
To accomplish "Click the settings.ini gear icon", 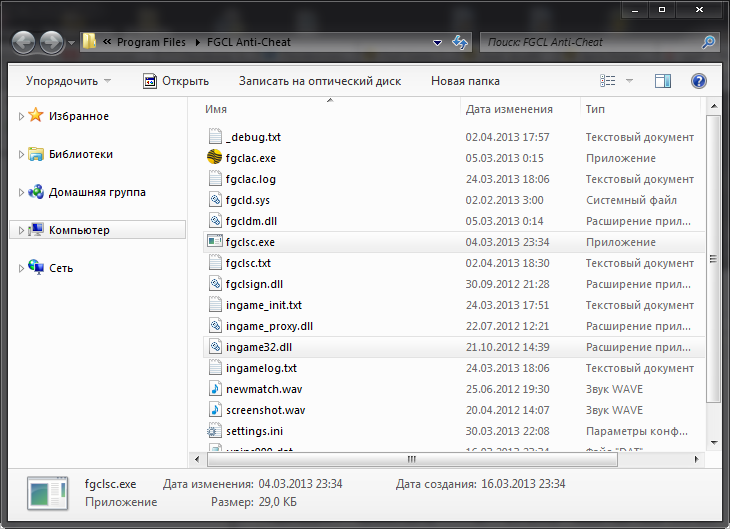I will (214, 431).
